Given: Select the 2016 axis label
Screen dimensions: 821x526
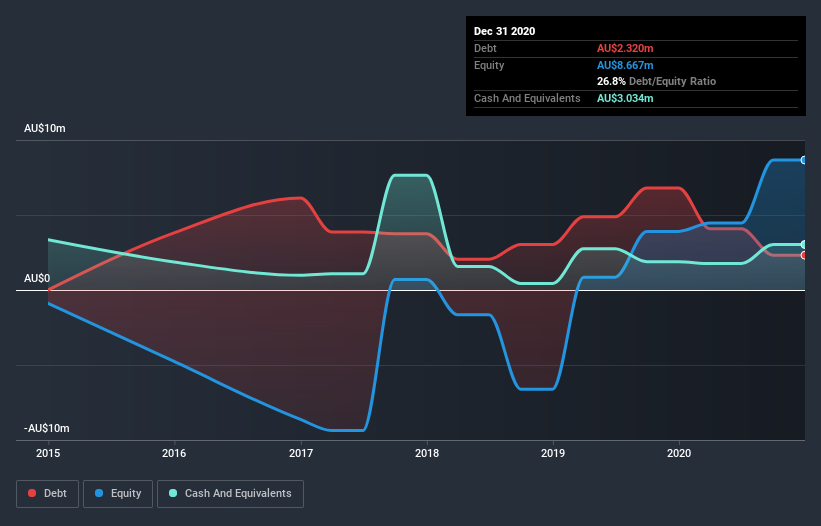Looking at the screenshot, I should pos(174,453).
